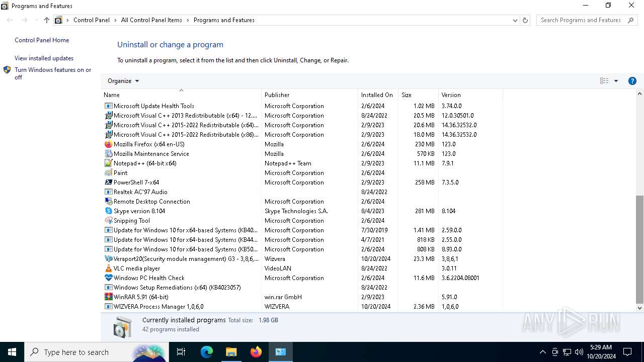Navigate to All Control Panel Items breadcrumb

coord(151,20)
